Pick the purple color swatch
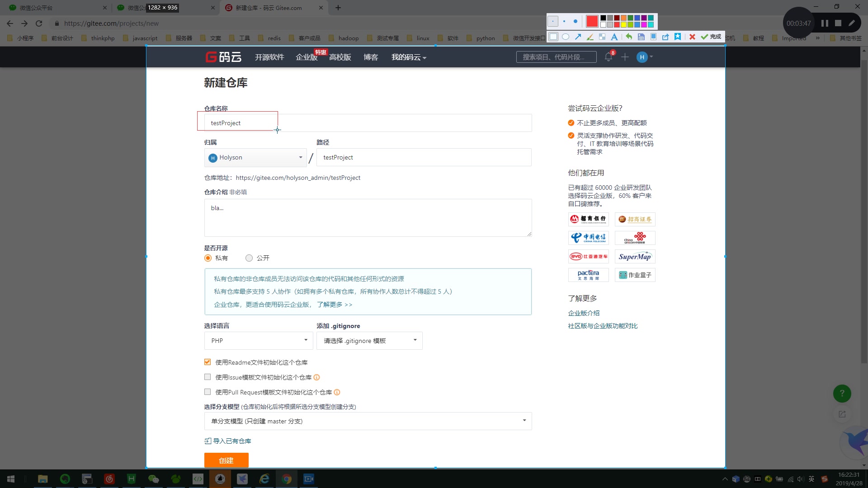Image resolution: width=868 pixels, height=488 pixels. pos(644,18)
